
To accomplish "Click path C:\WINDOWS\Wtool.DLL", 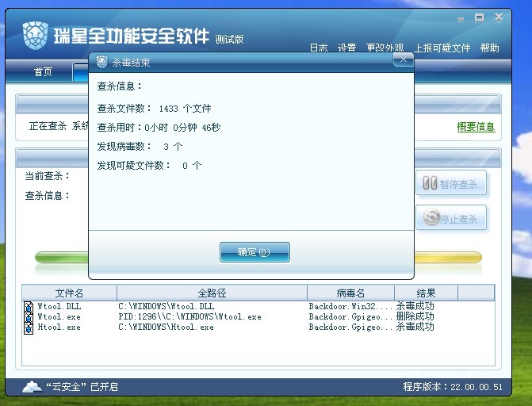I will 166,306.
